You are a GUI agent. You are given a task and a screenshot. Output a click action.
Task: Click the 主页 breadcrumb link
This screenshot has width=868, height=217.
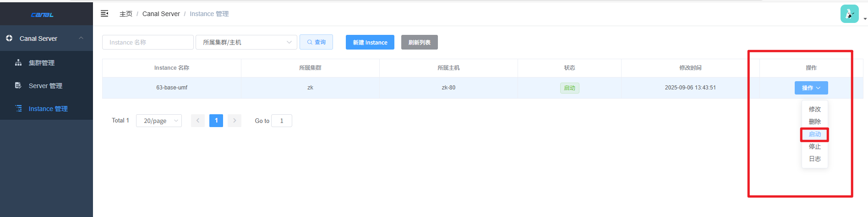coord(126,14)
